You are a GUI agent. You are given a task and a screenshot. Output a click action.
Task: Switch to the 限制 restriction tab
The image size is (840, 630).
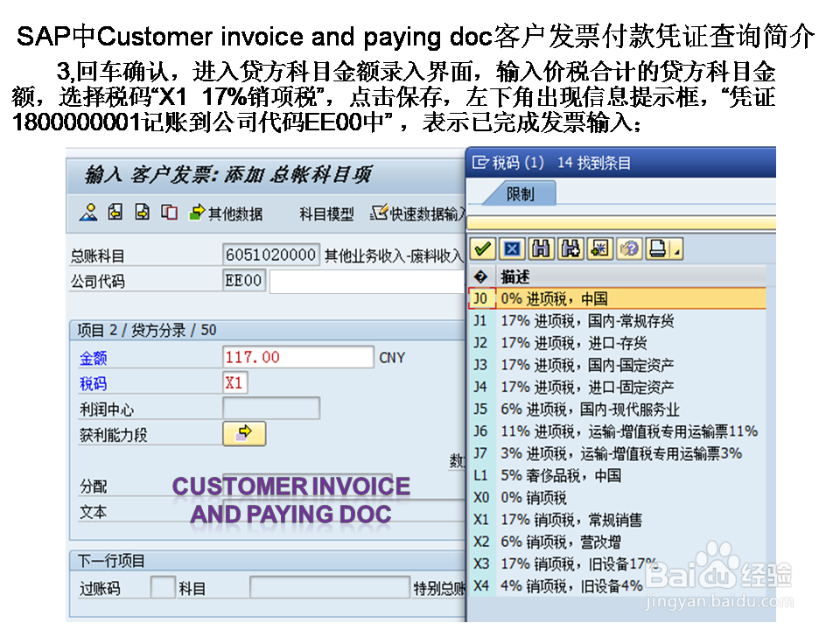coord(520,194)
